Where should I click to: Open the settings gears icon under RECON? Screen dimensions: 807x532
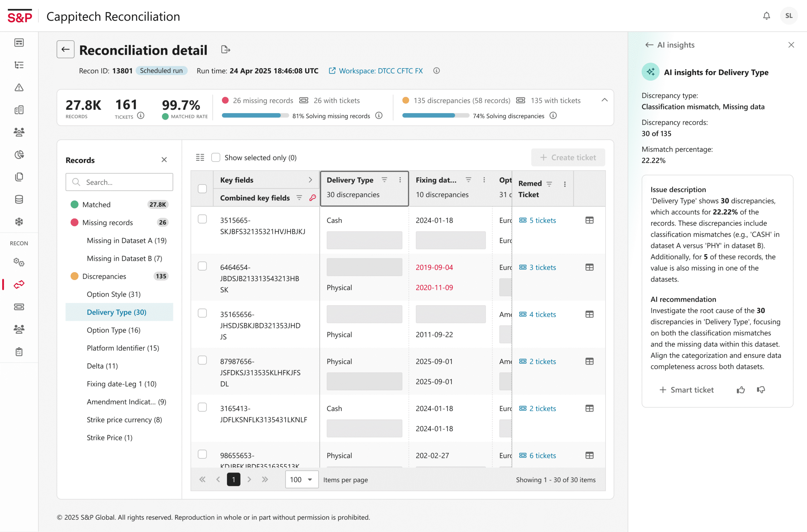click(x=19, y=262)
